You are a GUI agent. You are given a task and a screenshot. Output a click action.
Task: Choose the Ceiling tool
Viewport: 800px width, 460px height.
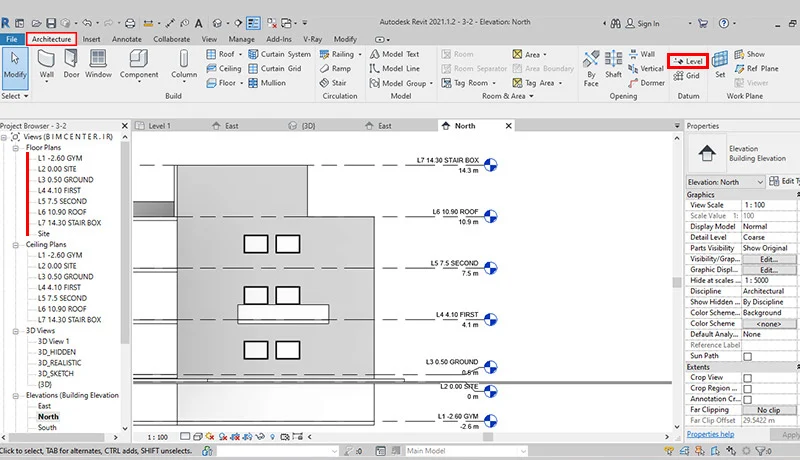(x=224, y=68)
